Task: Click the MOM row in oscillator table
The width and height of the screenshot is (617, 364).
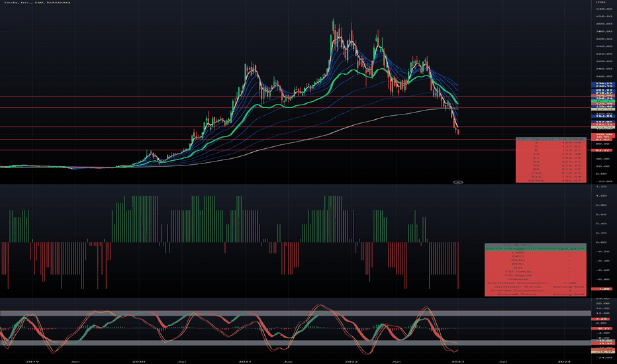Action: click(536, 260)
